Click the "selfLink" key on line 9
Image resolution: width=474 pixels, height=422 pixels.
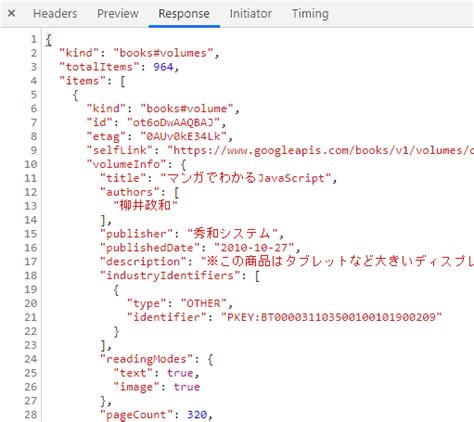coord(119,150)
